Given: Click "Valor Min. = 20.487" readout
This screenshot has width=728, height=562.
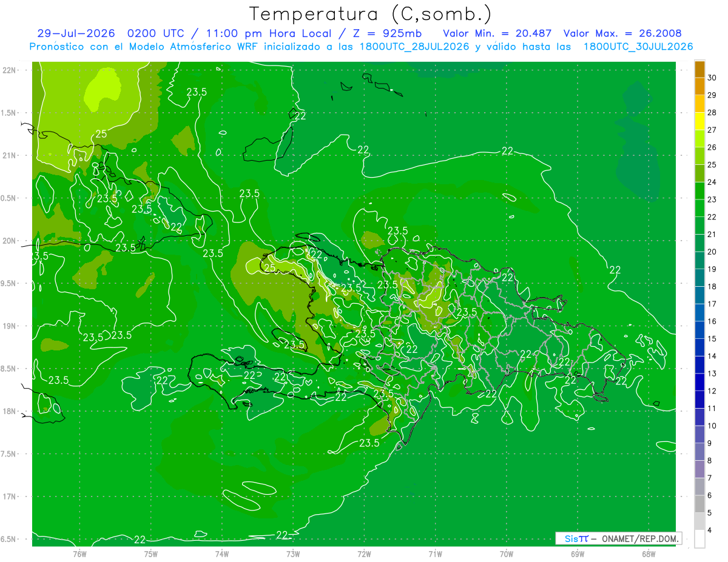Looking at the screenshot, I should pyautogui.click(x=497, y=33).
